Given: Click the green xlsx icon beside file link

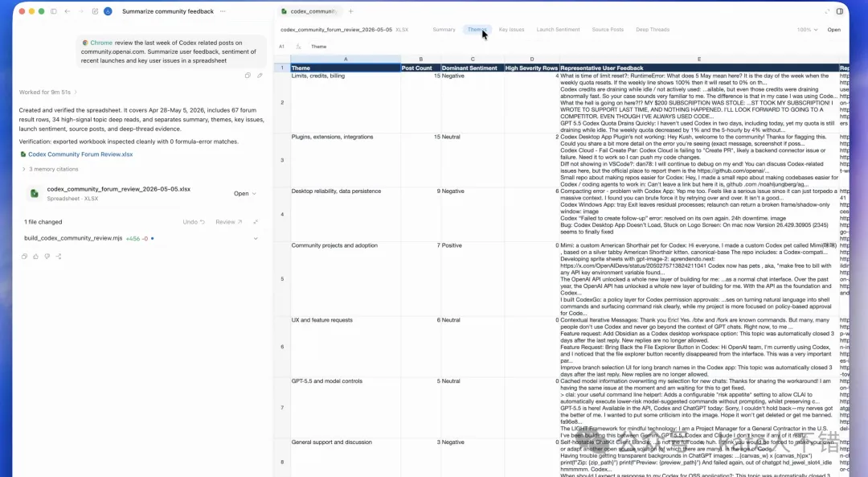Looking at the screenshot, I should (23, 154).
